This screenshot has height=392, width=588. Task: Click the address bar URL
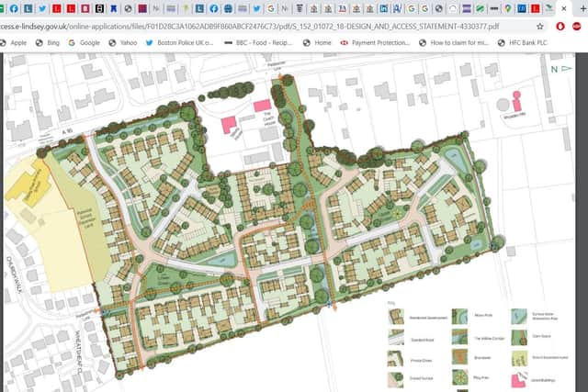pos(249,27)
